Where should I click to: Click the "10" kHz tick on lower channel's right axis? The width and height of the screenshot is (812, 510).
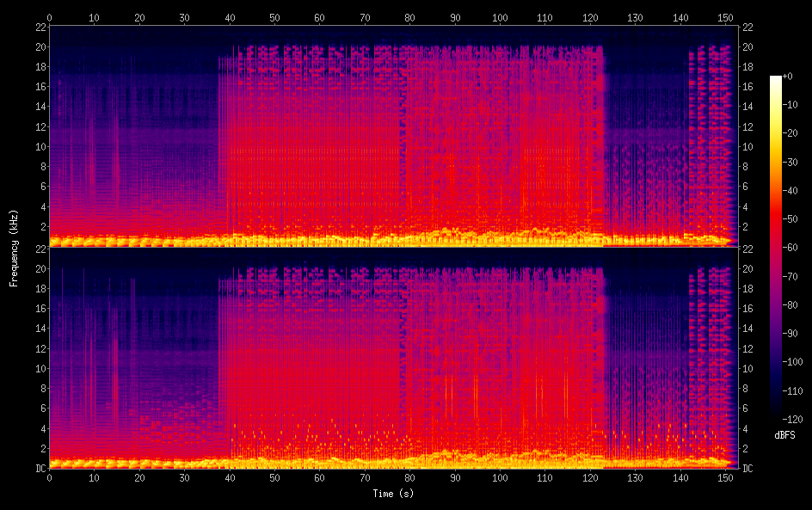point(747,368)
